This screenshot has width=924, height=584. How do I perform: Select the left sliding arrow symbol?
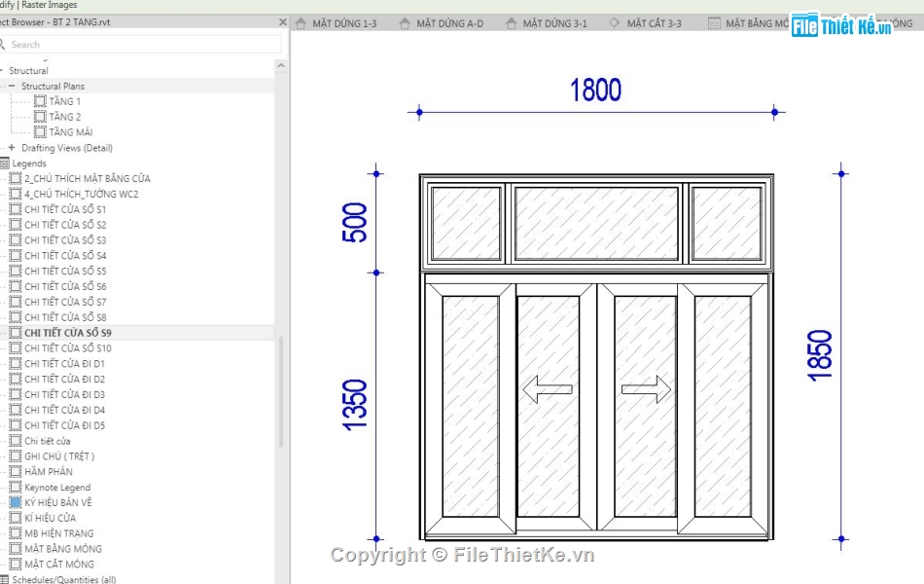point(548,389)
